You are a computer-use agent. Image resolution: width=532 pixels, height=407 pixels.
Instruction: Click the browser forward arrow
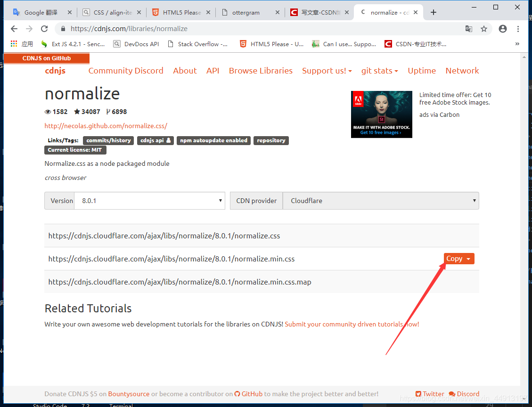coord(29,29)
